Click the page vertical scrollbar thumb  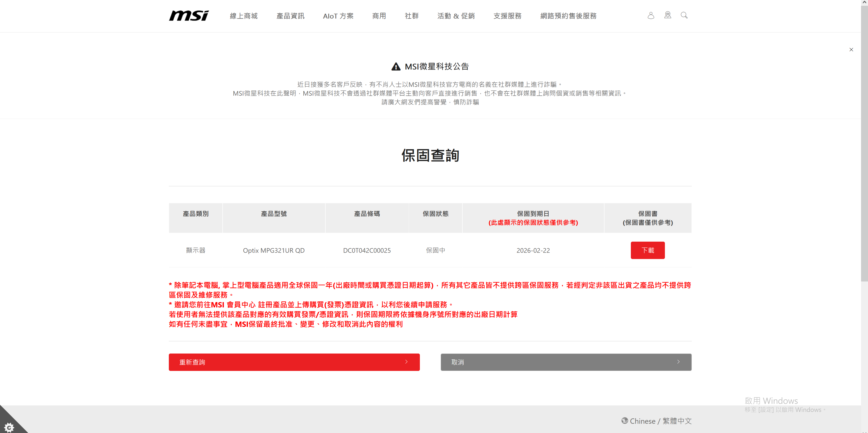click(865, 143)
